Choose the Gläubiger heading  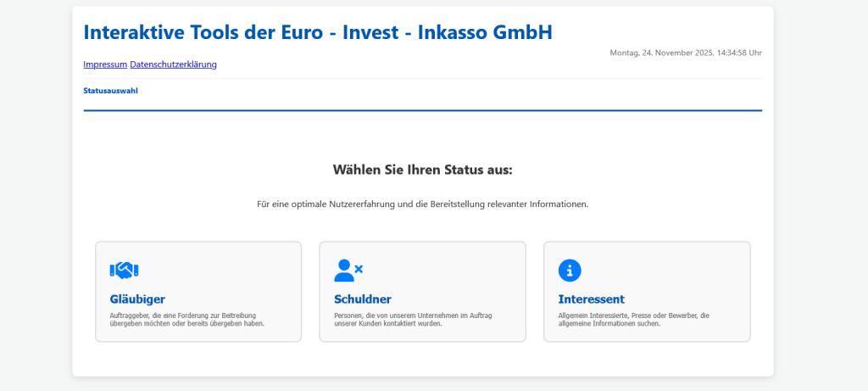pos(137,299)
